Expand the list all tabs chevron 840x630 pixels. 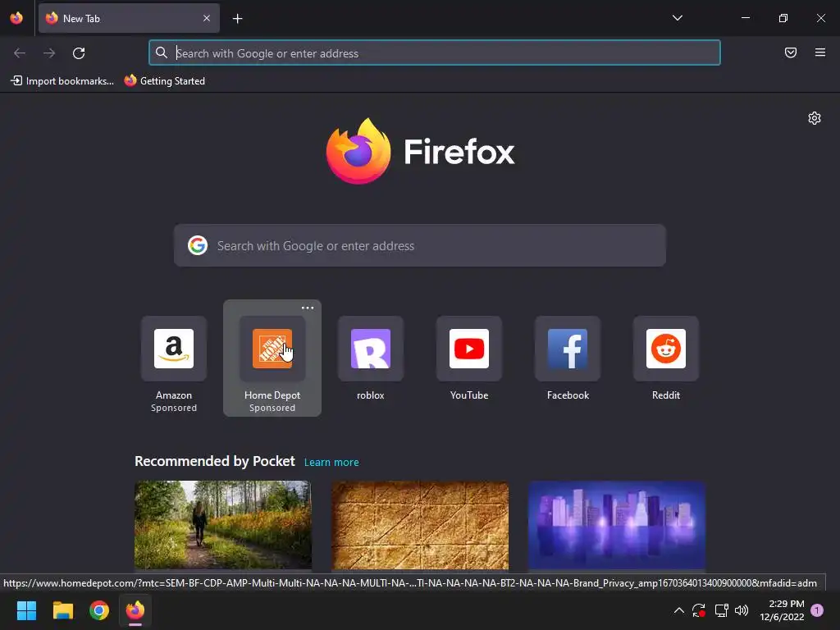pyautogui.click(x=677, y=18)
